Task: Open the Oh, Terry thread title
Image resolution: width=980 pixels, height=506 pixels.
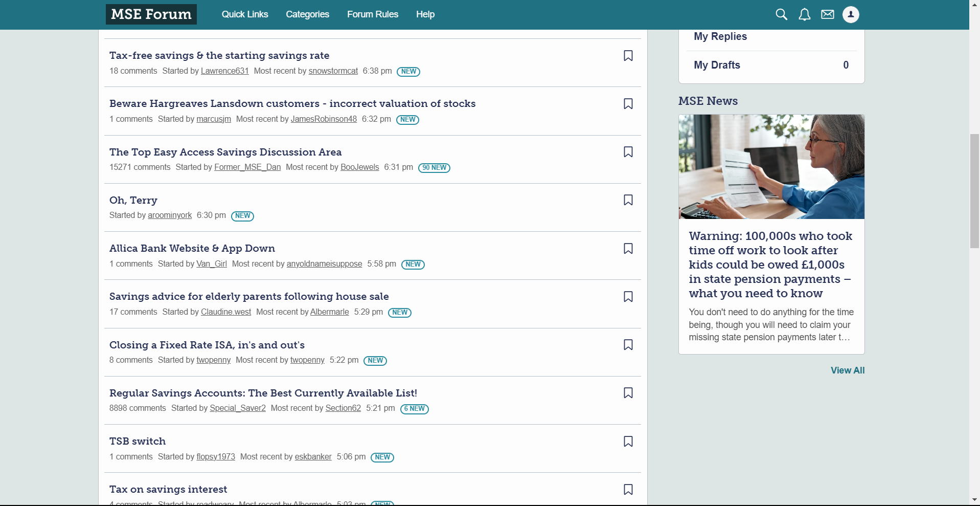Action: tap(133, 200)
